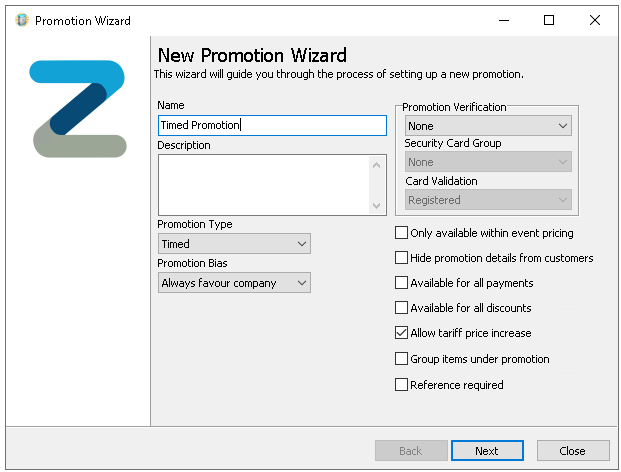
Task: Toggle Group items under promotion
Action: click(402, 359)
